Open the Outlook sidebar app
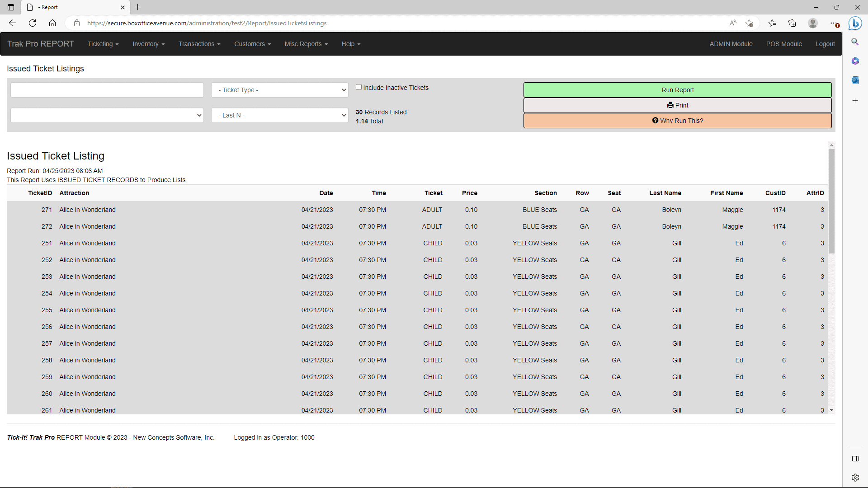Viewport: 868px width, 488px height. tap(855, 80)
